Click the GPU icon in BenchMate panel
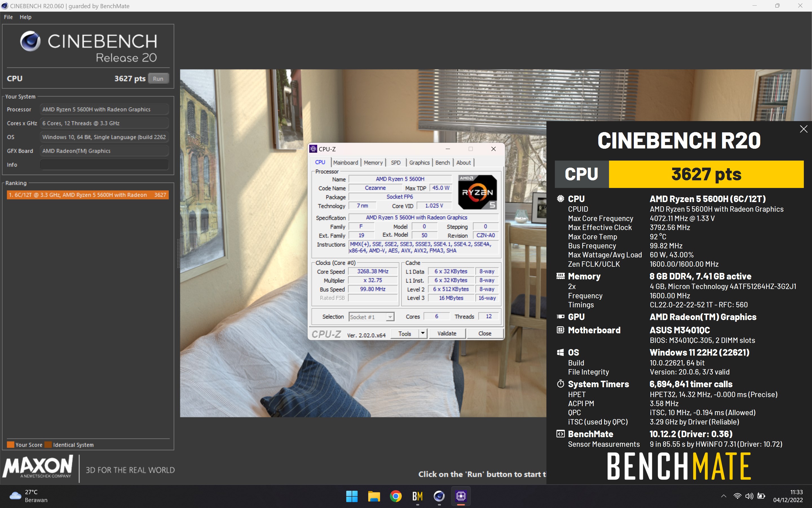The height and width of the screenshot is (508, 812). pos(560,316)
